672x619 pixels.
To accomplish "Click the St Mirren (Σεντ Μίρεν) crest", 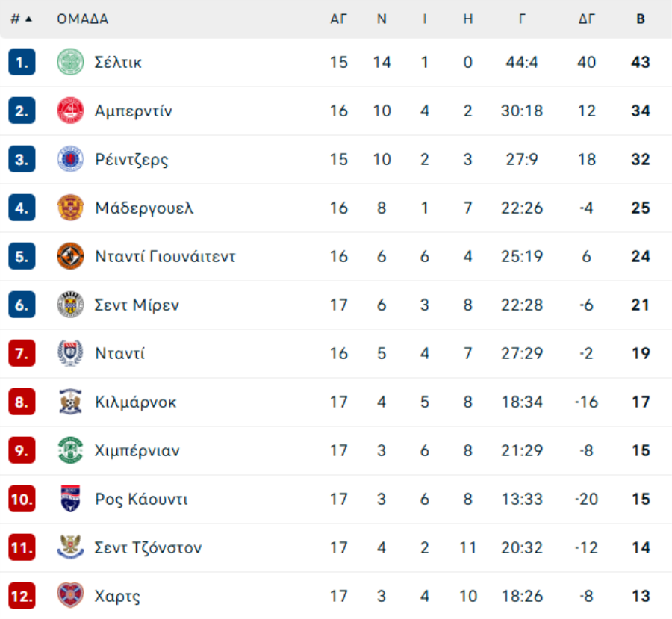I will click(x=70, y=305).
